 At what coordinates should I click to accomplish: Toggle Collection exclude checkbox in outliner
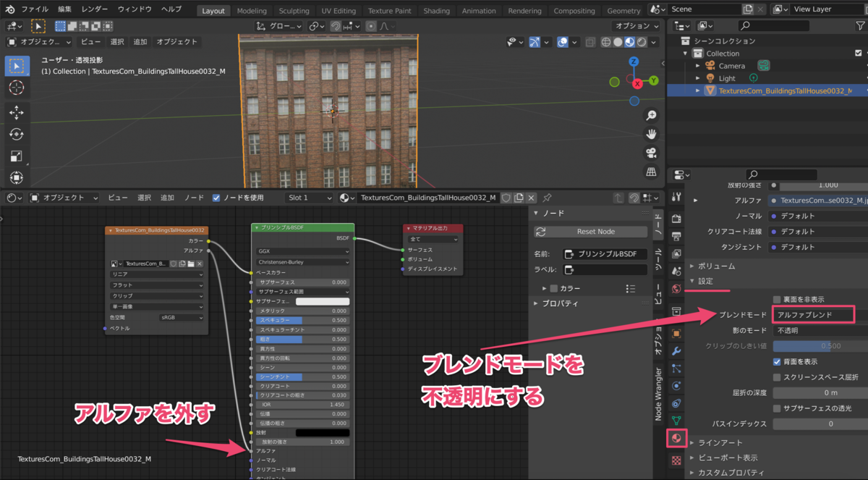click(859, 54)
